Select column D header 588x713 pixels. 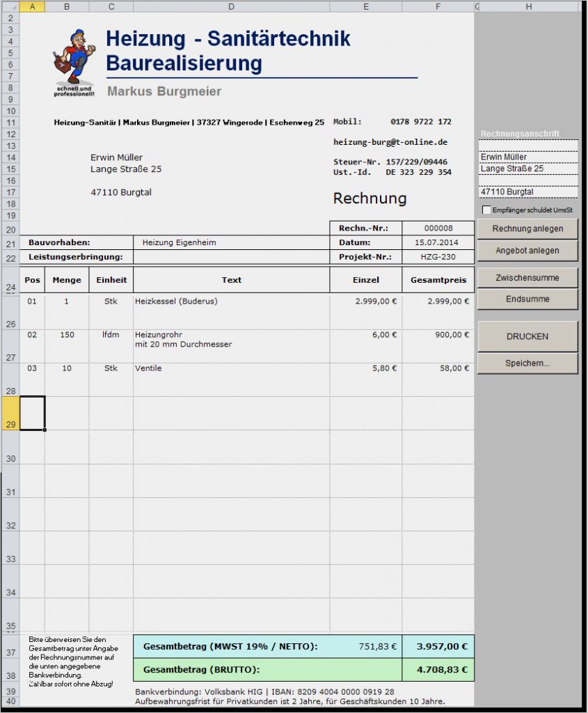coord(231,6)
